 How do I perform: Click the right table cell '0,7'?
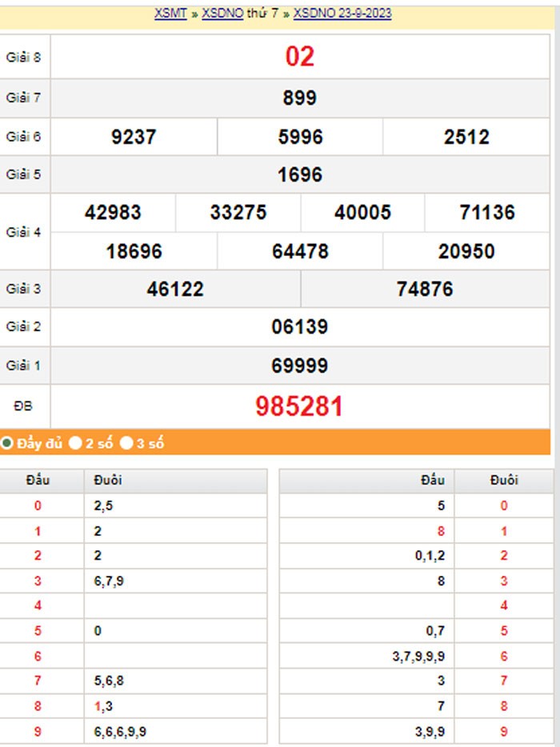pyautogui.click(x=436, y=631)
